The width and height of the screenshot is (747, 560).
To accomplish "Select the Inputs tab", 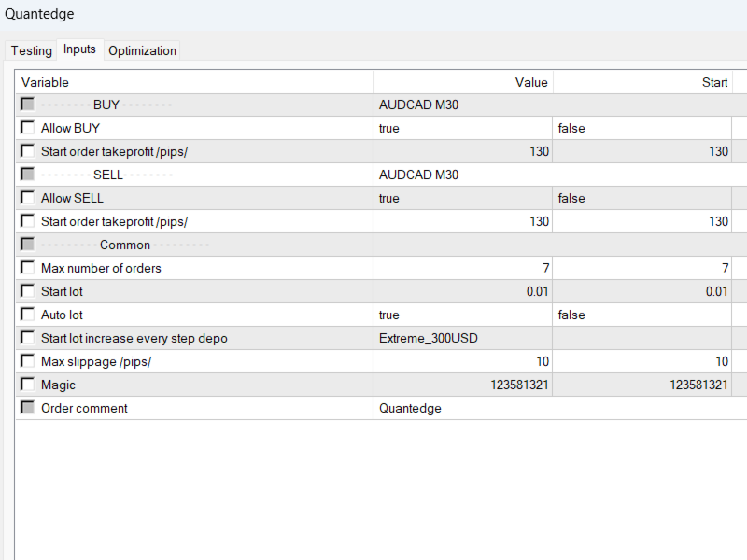I will point(79,49).
